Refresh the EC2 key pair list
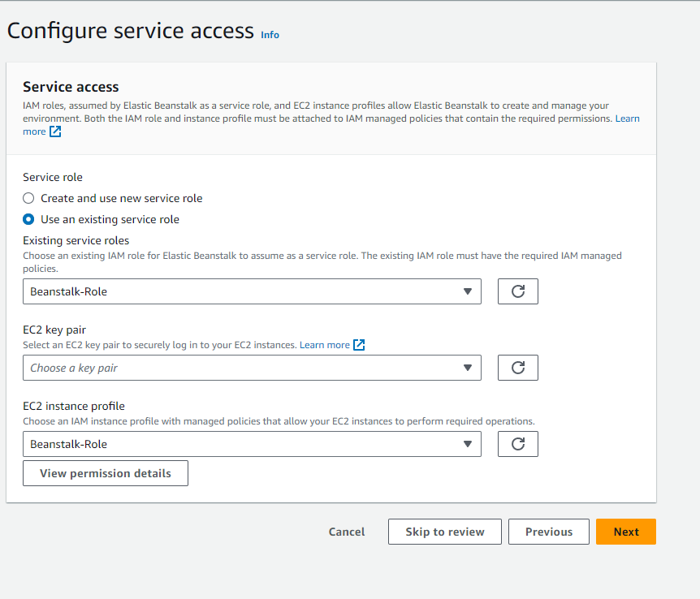 (517, 368)
